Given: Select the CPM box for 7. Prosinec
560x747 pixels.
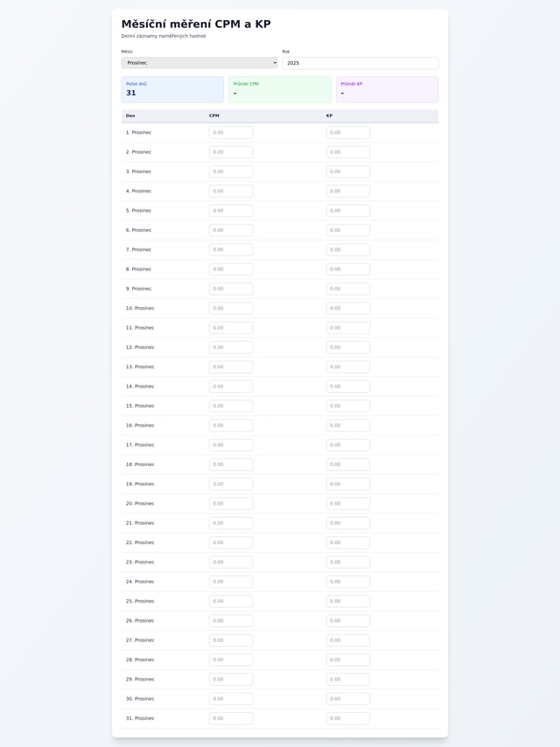Looking at the screenshot, I should (231, 249).
